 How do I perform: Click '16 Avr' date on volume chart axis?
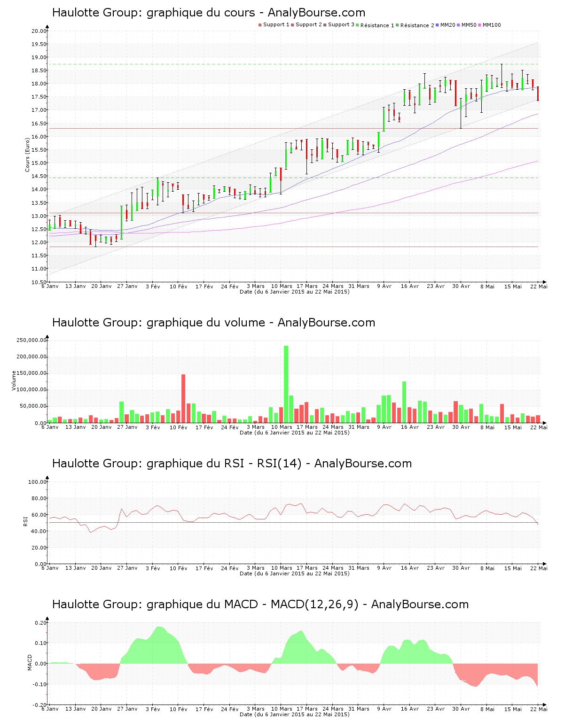click(x=410, y=427)
